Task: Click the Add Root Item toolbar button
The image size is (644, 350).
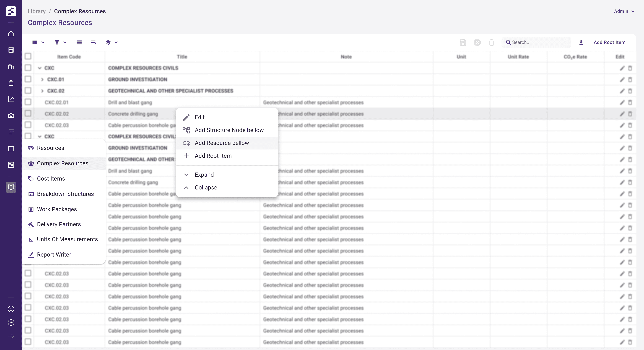Action: coord(609,42)
